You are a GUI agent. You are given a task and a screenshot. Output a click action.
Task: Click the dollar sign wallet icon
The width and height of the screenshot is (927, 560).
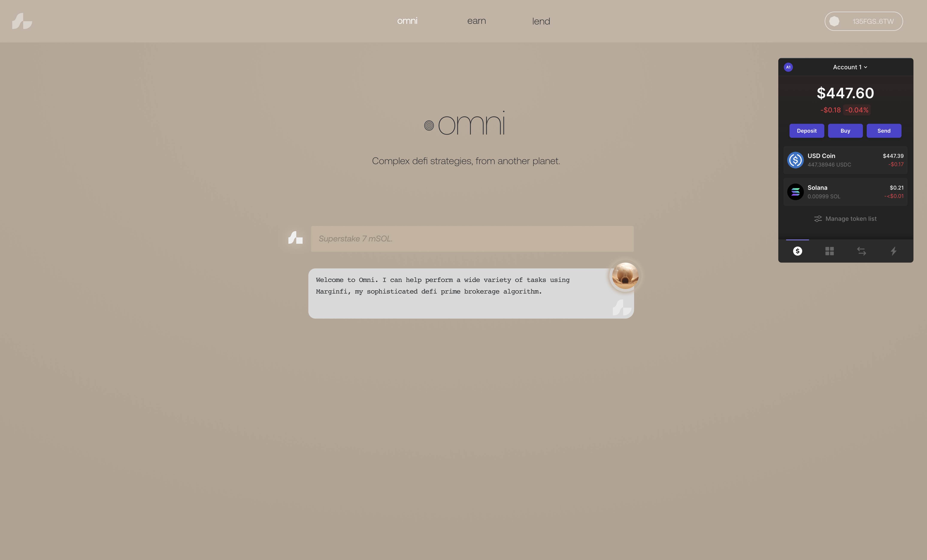click(x=797, y=250)
